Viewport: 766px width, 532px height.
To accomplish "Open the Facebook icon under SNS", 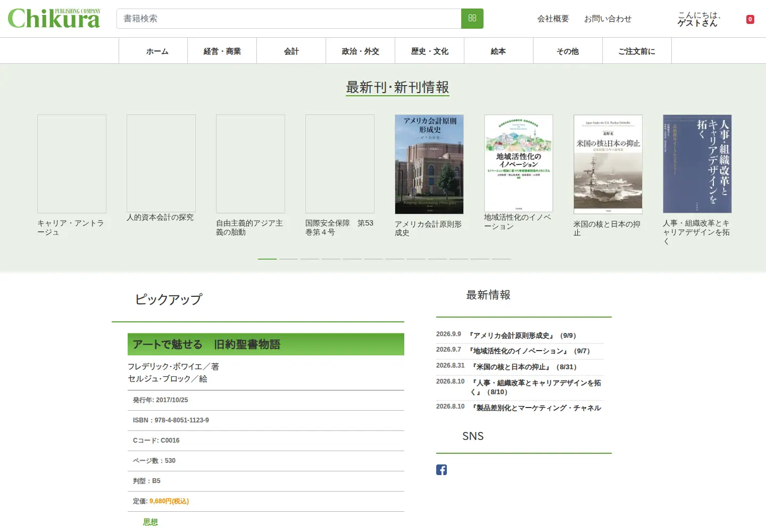I will coord(442,470).
